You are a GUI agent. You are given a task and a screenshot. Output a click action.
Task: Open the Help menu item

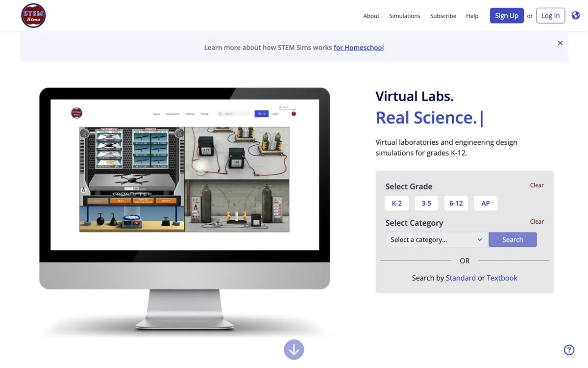point(472,16)
